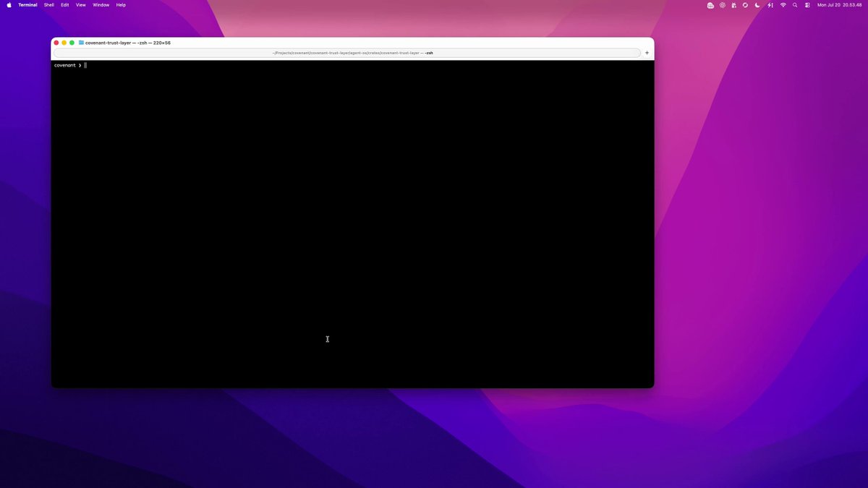Image resolution: width=868 pixels, height=488 pixels.
Task: Open the battery charging status icon
Action: click(x=770, y=5)
